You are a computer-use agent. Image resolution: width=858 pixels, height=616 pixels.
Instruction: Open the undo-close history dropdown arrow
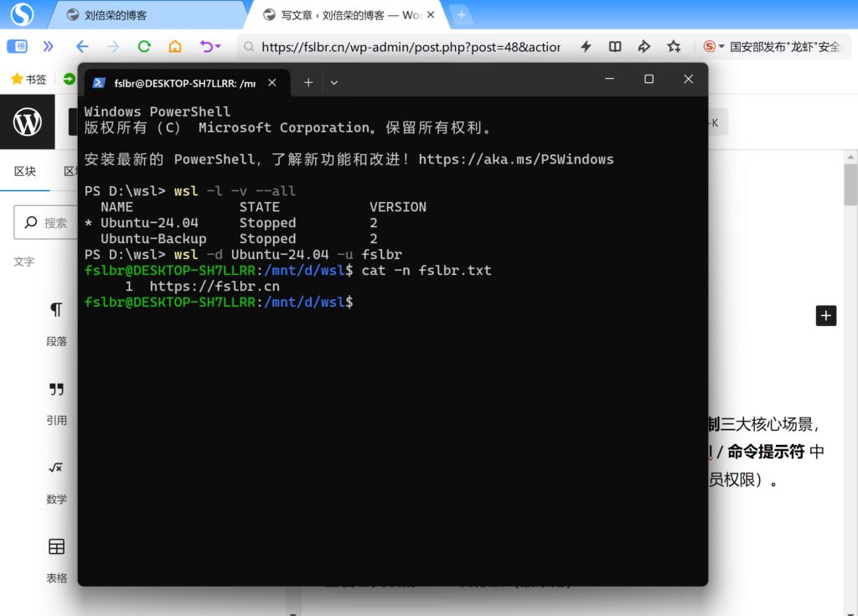pos(218,46)
